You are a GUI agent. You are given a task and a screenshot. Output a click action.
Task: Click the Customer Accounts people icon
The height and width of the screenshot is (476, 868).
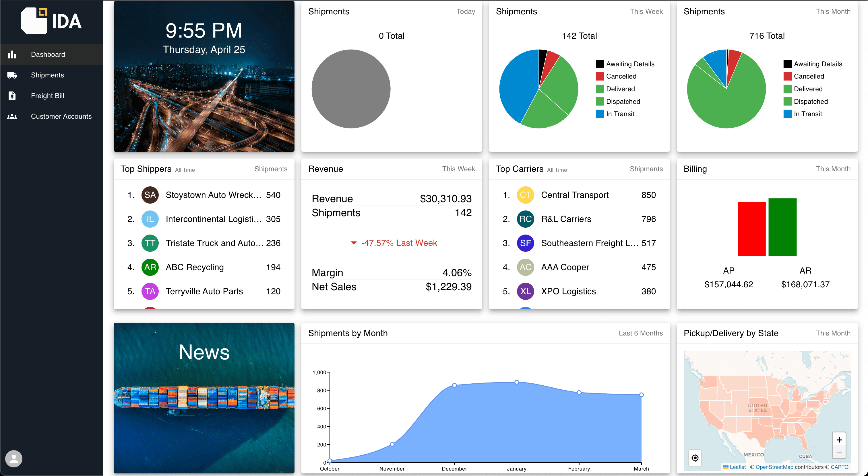pos(12,116)
